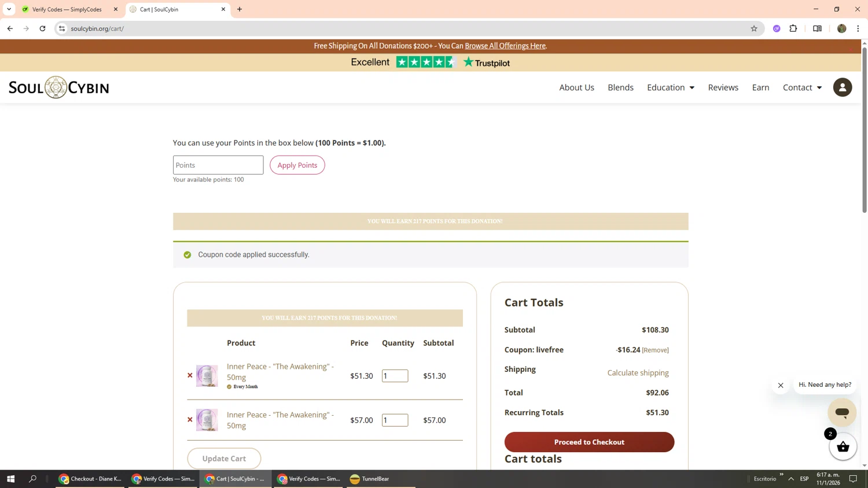
Task: Click the browser back arrow
Action: [10, 28]
